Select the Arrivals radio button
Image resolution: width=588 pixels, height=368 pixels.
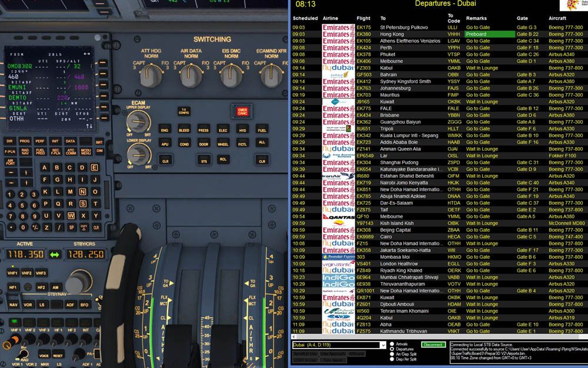tap(392, 344)
